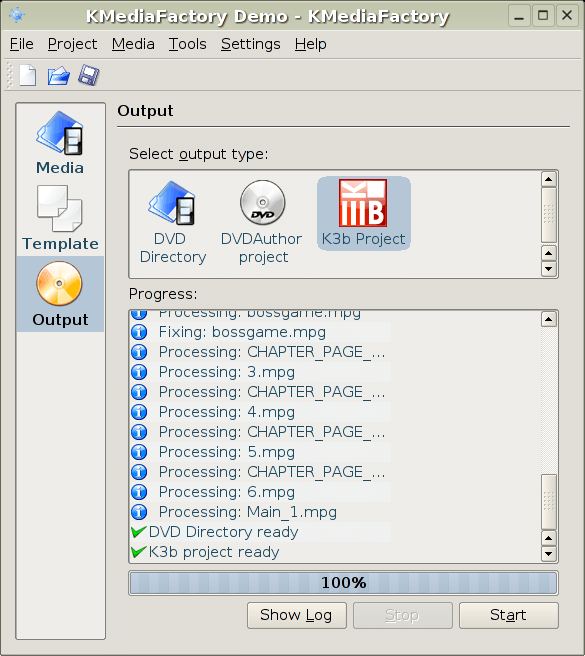Choose DVD Directory output type
The width and height of the screenshot is (585, 656).
pyautogui.click(x=172, y=222)
